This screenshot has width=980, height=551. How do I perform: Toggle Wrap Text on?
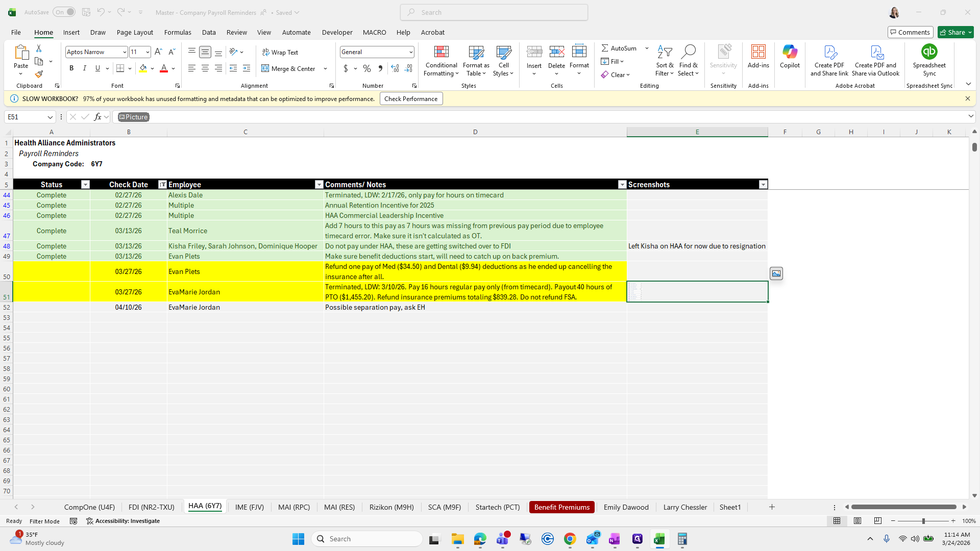pyautogui.click(x=280, y=52)
